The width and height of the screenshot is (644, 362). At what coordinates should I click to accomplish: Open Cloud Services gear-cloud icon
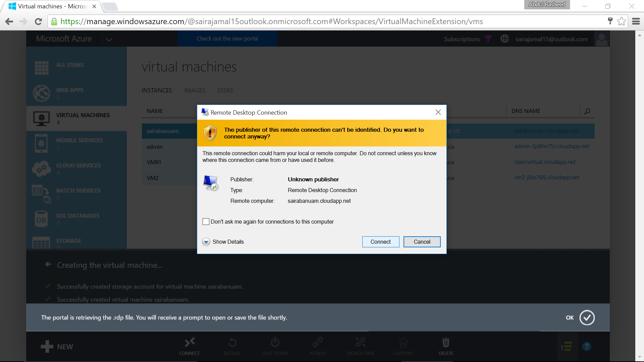(42, 169)
